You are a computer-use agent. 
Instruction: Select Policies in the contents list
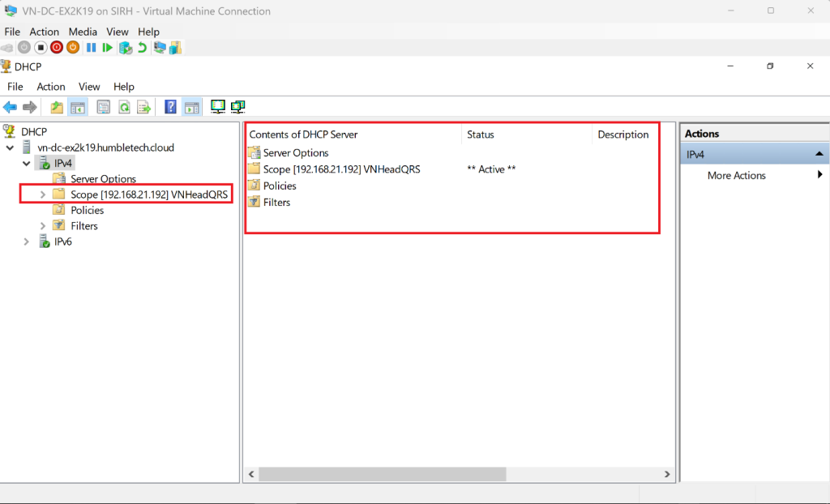(x=280, y=186)
